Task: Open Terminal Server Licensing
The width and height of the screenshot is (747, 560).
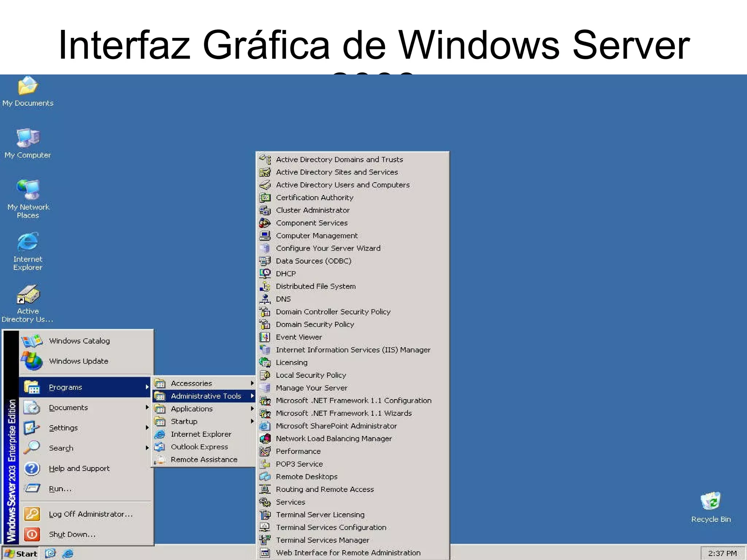Action: click(352, 515)
